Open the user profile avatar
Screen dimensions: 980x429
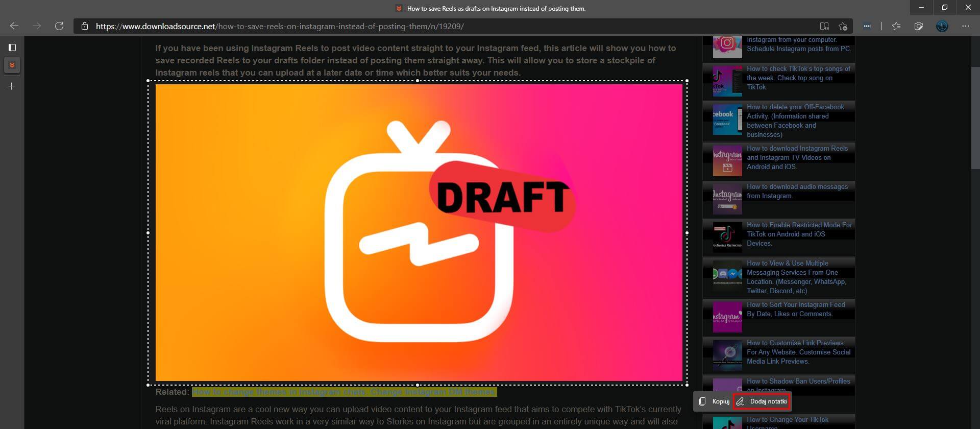coord(942,26)
